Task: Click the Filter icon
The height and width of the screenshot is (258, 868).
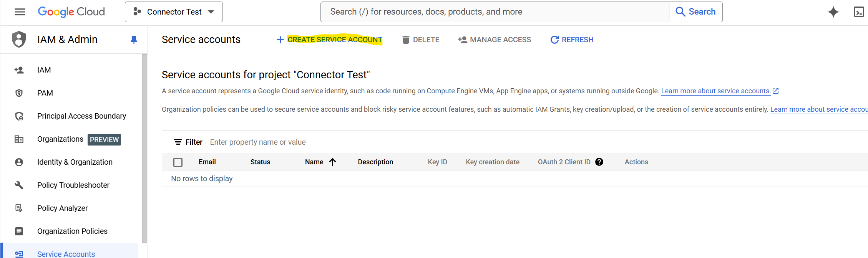Action: tap(178, 142)
